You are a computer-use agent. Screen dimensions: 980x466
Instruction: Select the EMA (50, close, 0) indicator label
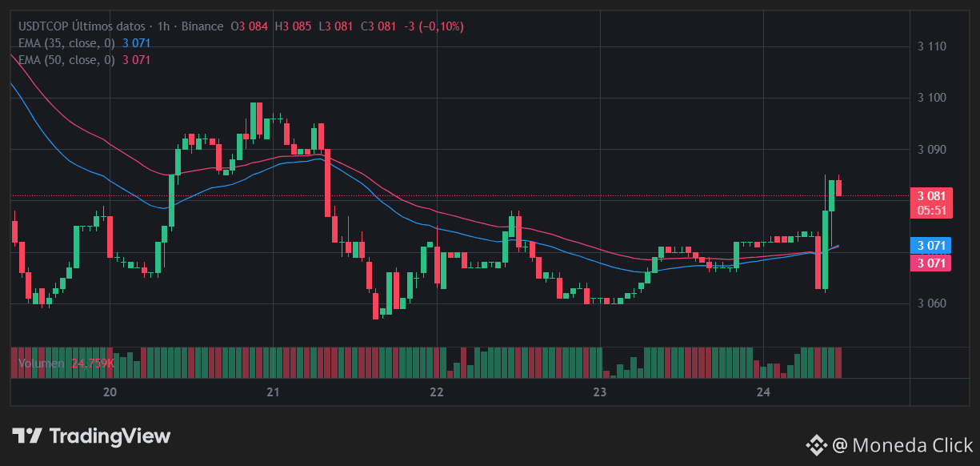point(66,60)
